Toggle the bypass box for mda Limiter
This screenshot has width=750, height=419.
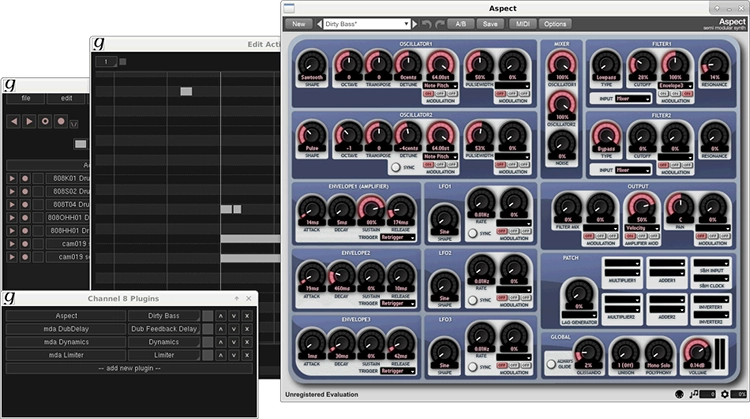208,355
